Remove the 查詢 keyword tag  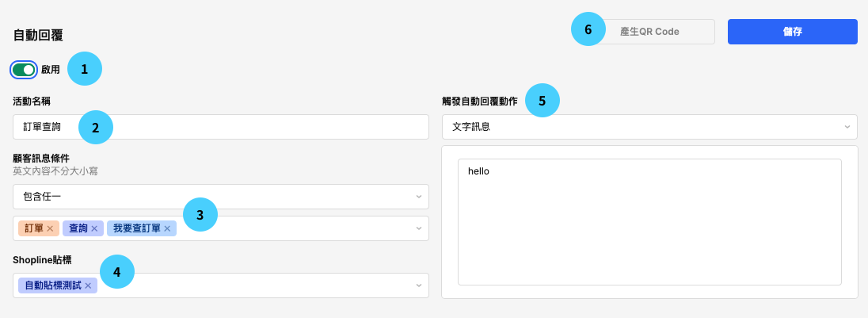point(94,228)
